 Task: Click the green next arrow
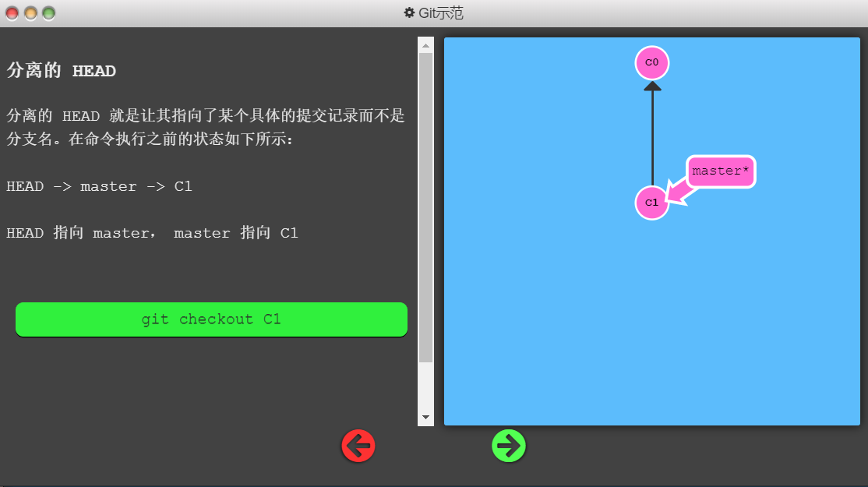click(509, 446)
